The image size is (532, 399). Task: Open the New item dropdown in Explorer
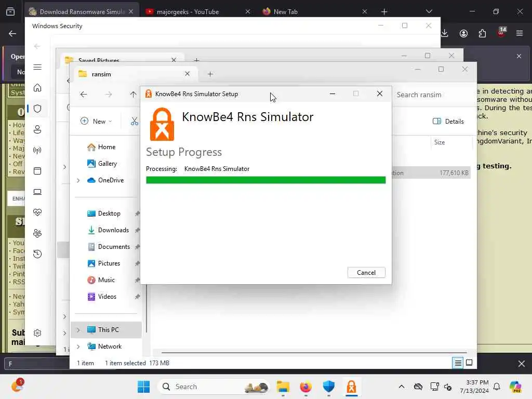(96, 121)
